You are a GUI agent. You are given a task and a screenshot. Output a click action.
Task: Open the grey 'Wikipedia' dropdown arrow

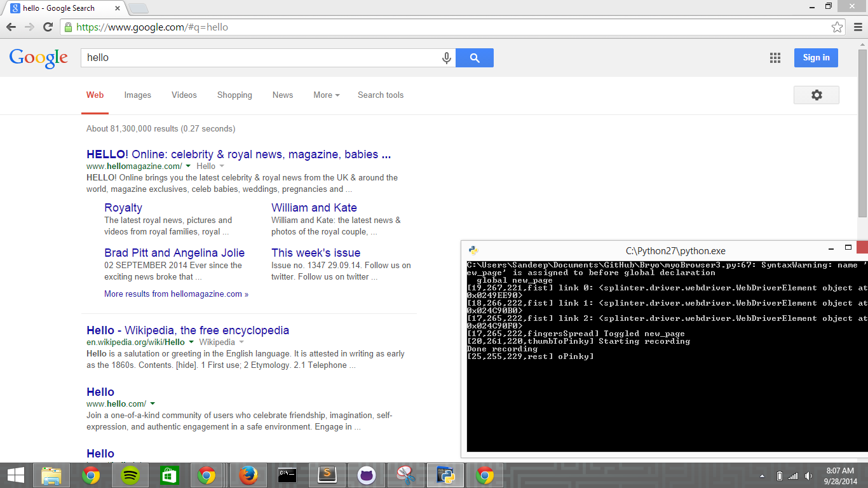(x=240, y=342)
